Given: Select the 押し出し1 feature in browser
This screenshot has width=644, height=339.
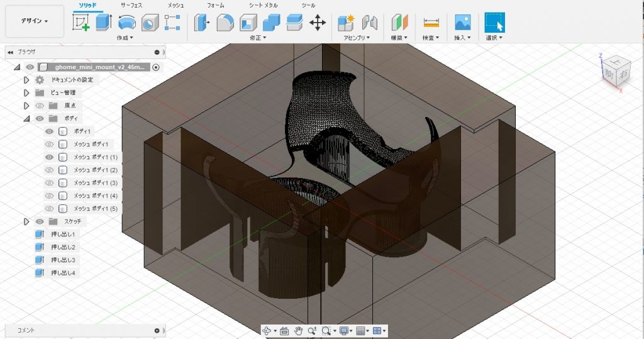Looking at the screenshot, I should (x=62, y=234).
